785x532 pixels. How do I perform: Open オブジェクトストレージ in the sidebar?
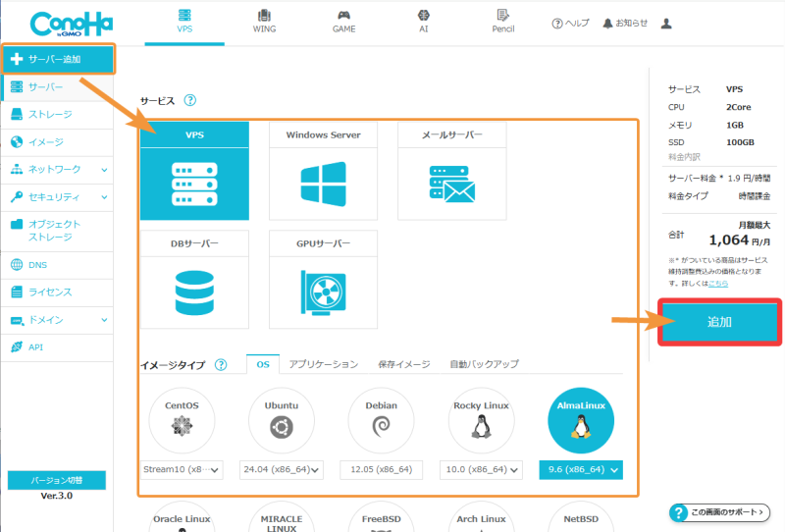[57, 231]
